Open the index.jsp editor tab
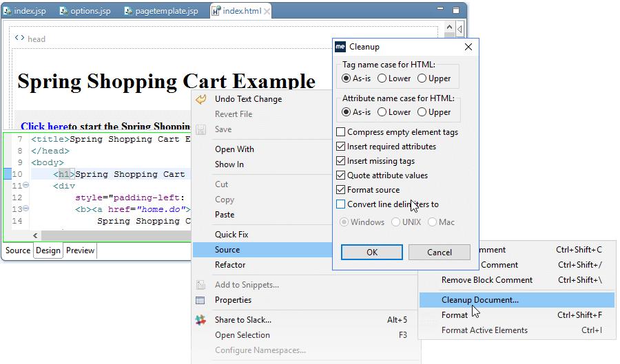The image size is (620, 364). tap(25, 11)
